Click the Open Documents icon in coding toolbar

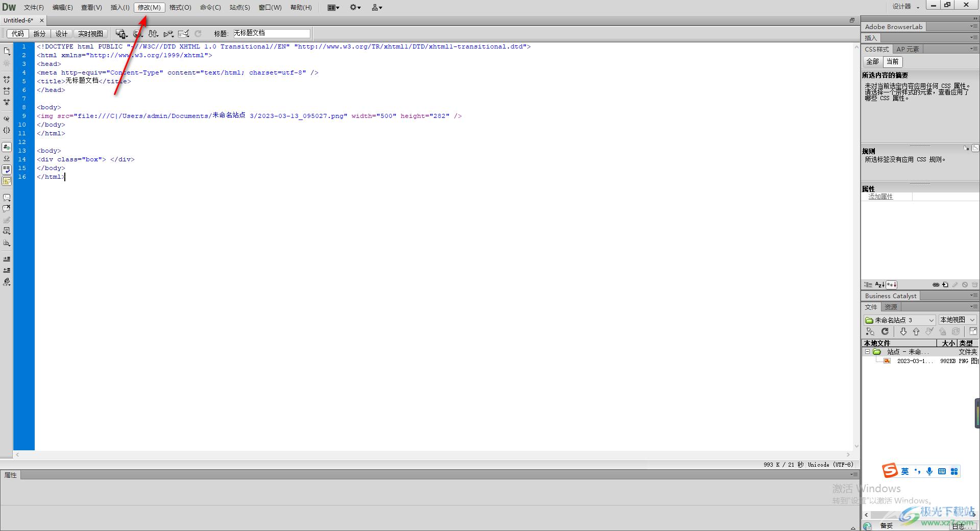pyautogui.click(x=7, y=51)
